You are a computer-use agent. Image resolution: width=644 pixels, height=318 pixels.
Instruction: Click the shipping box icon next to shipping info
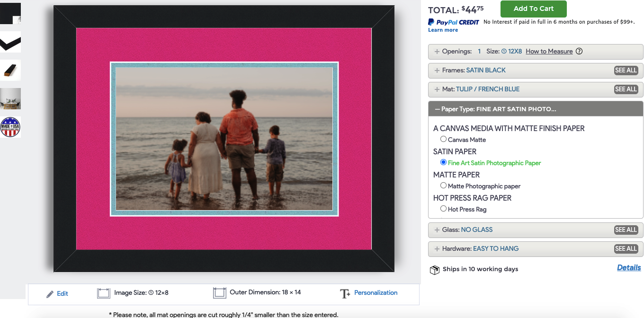[435, 269]
